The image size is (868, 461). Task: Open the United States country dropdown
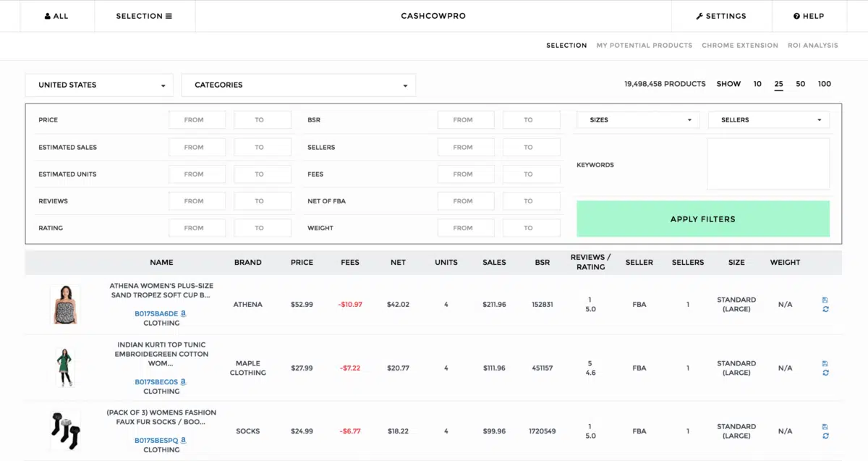[x=99, y=85]
